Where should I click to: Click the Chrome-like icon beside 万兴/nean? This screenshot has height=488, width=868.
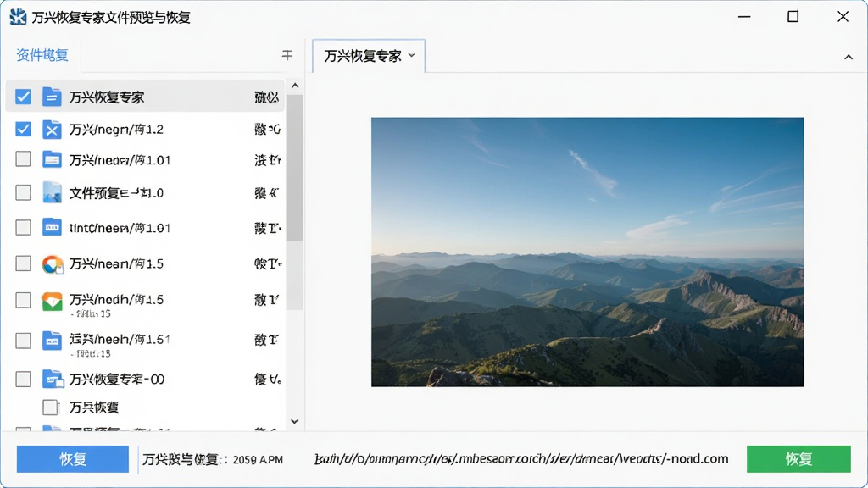[x=52, y=264]
